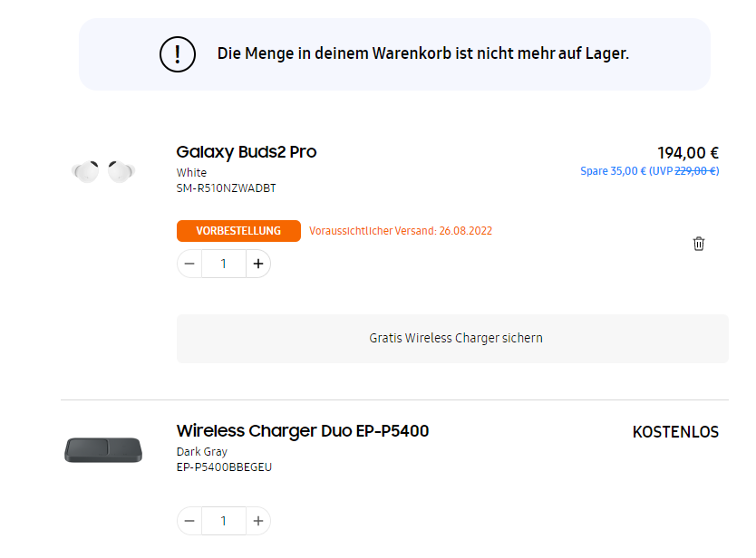Screen dimensions: 756x558
Task: Focus the Galaxy Buds2 Pro quantity field
Action: click(224, 264)
